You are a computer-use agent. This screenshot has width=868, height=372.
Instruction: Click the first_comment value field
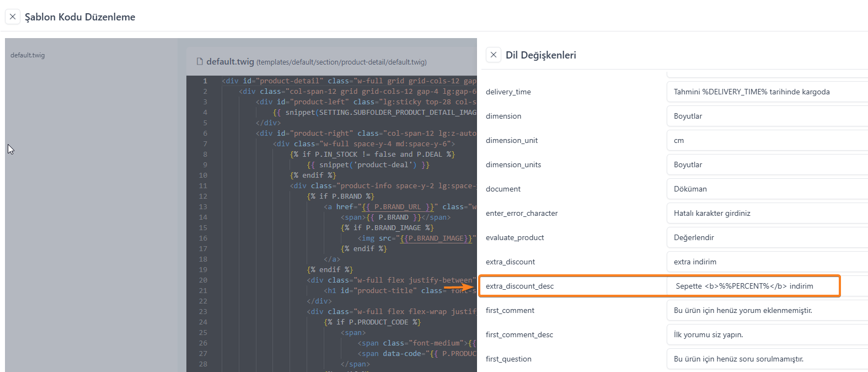(767, 310)
